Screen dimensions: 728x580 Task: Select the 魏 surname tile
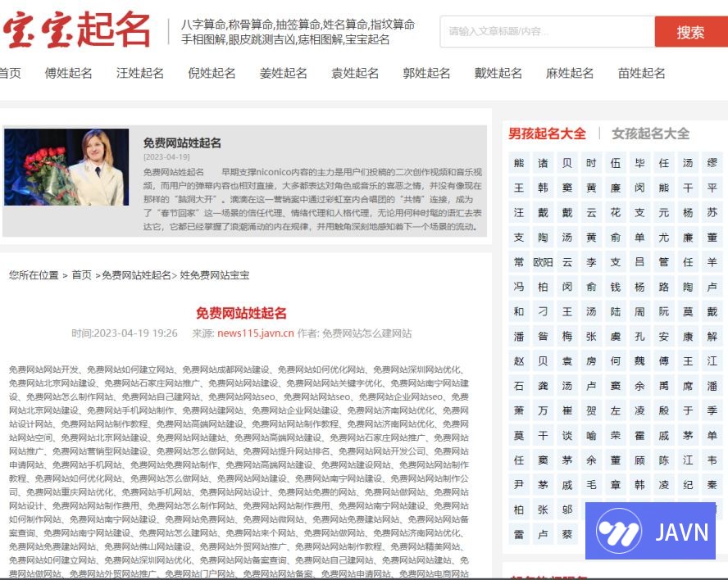pos(639,361)
